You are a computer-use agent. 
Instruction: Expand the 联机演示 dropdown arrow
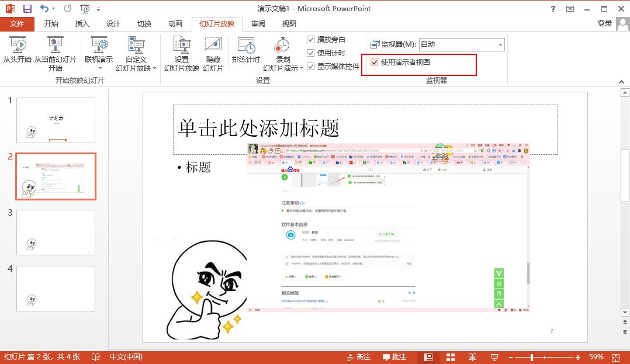point(99,68)
